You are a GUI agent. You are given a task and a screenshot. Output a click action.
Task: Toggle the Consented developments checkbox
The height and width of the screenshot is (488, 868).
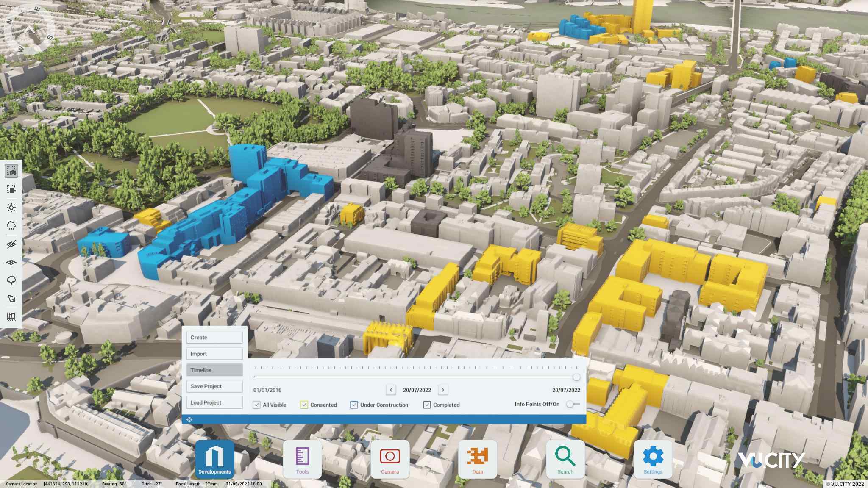pyautogui.click(x=303, y=405)
